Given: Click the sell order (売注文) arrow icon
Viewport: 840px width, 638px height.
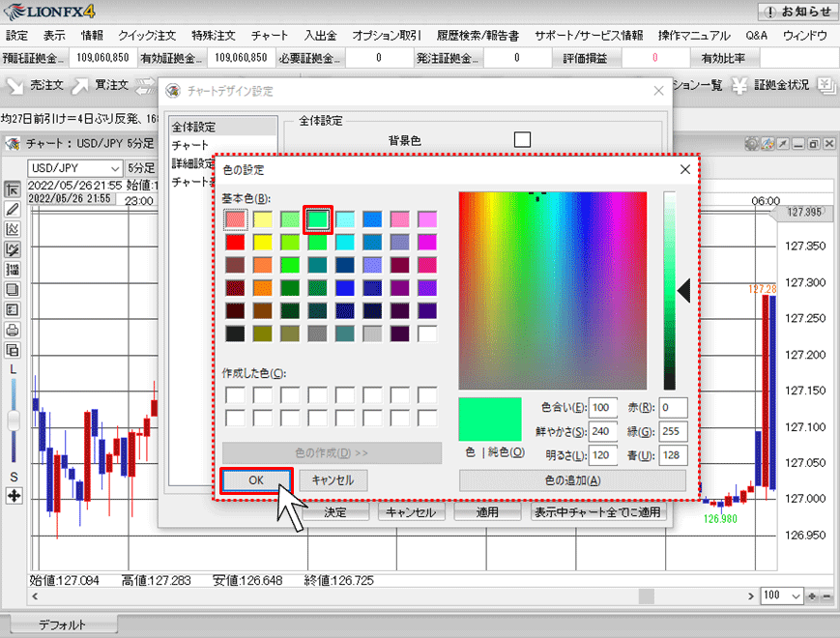Looking at the screenshot, I should (14, 86).
